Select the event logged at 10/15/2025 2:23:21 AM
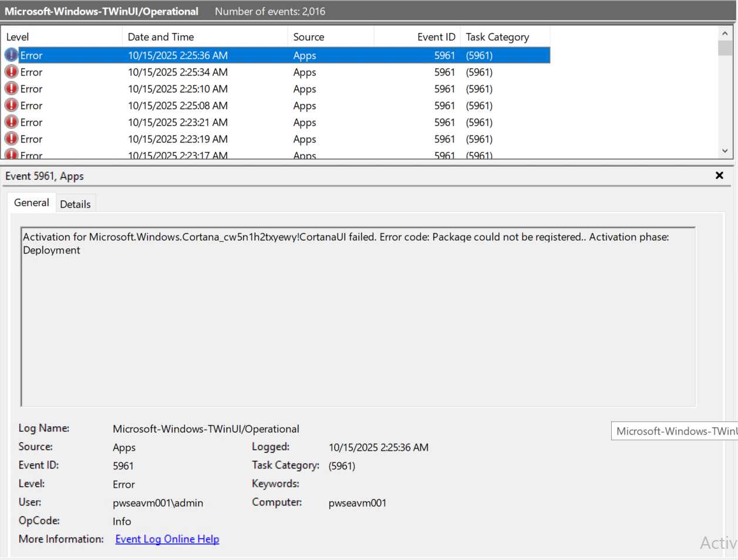Viewport: 738px width, 560px height. (276, 122)
